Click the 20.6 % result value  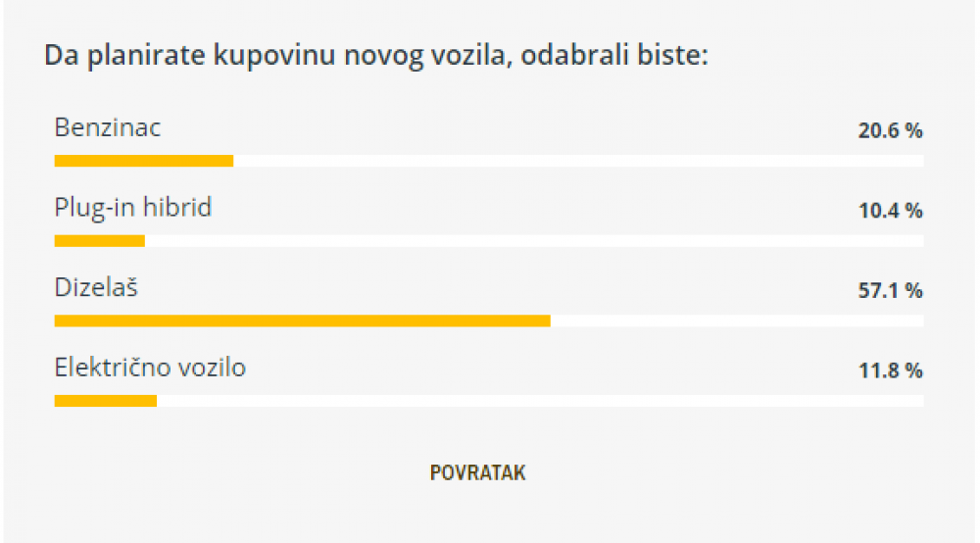890,130
